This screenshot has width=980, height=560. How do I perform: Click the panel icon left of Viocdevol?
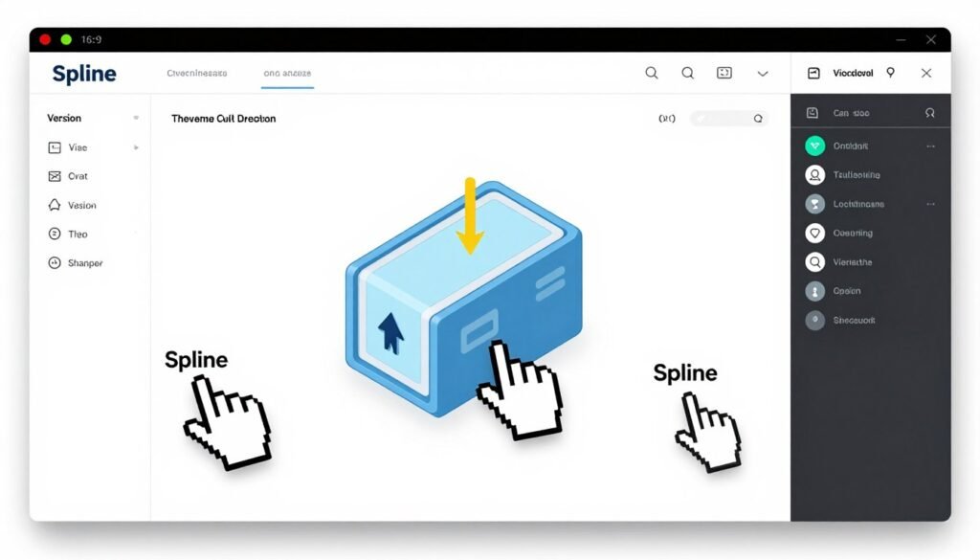[x=813, y=73]
